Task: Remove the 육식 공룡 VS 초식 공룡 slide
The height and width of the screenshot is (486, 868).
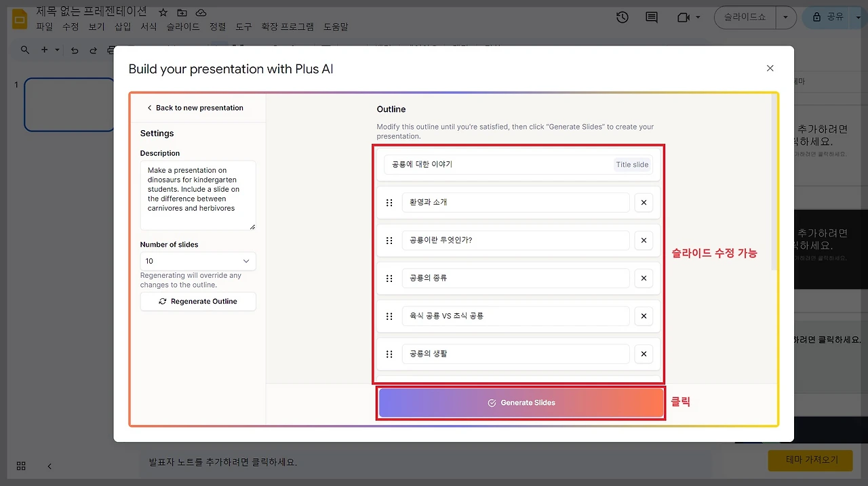Action: [x=644, y=316]
